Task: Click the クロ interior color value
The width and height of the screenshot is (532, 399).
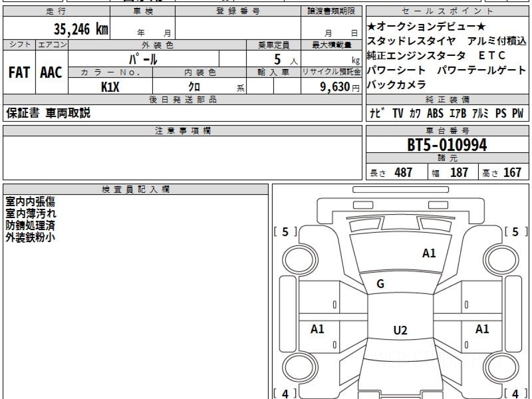Action: (194, 87)
